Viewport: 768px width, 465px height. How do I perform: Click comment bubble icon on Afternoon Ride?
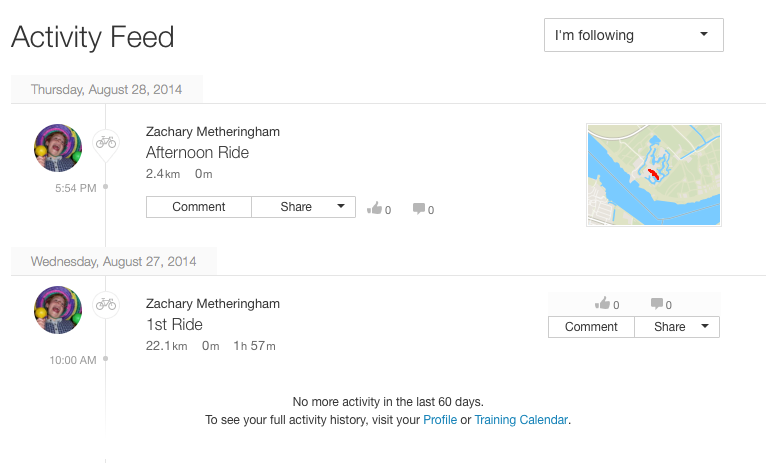point(418,209)
